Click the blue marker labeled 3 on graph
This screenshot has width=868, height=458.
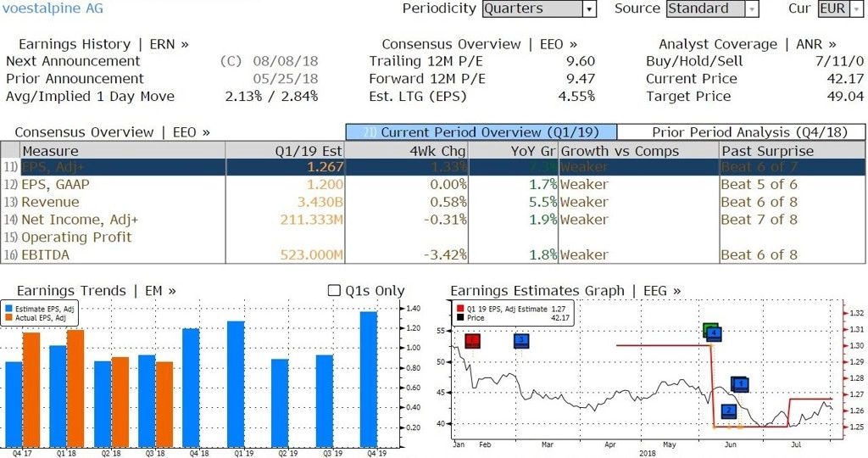521,341
